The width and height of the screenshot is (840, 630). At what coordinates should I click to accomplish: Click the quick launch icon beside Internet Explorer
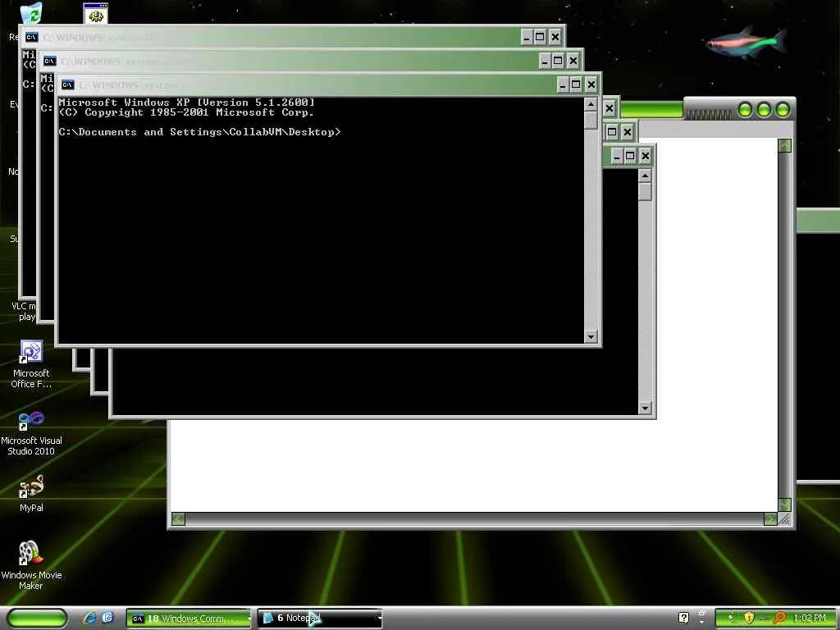click(x=107, y=619)
